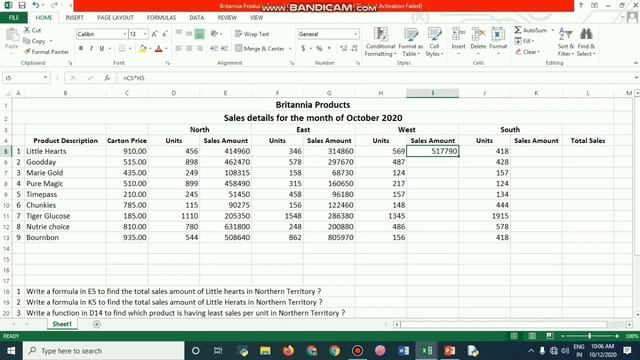
Task: Toggle italic formatting
Action: pyautogui.click(x=91, y=49)
